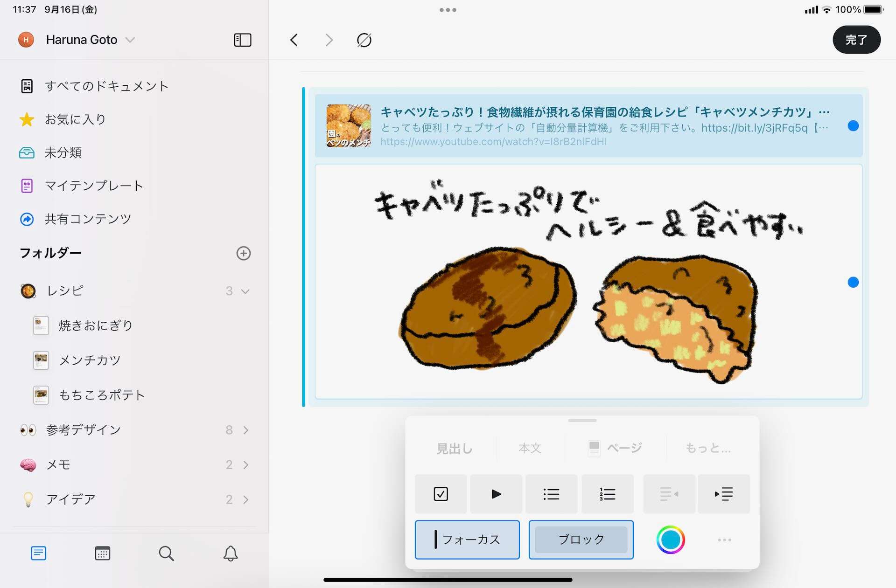
Task: Go back with the left arrow
Action: pyautogui.click(x=294, y=40)
